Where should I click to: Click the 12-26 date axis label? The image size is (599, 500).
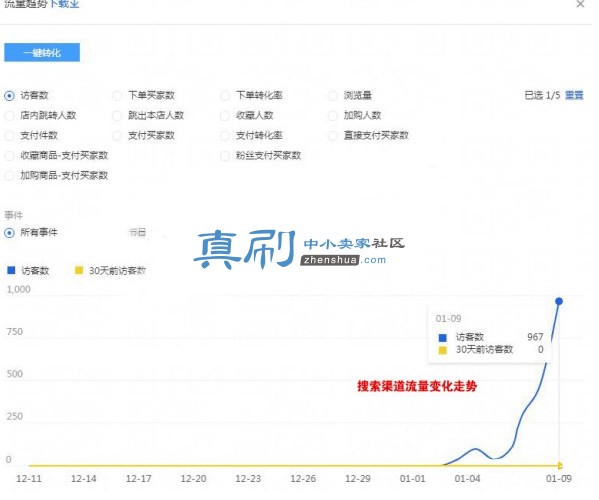(x=303, y=479)
